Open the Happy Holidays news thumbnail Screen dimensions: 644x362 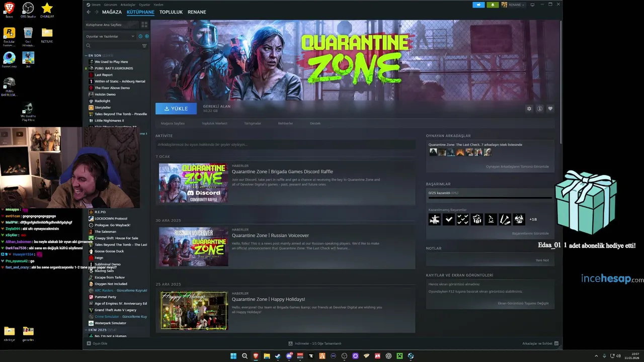(x=194, y=311)
